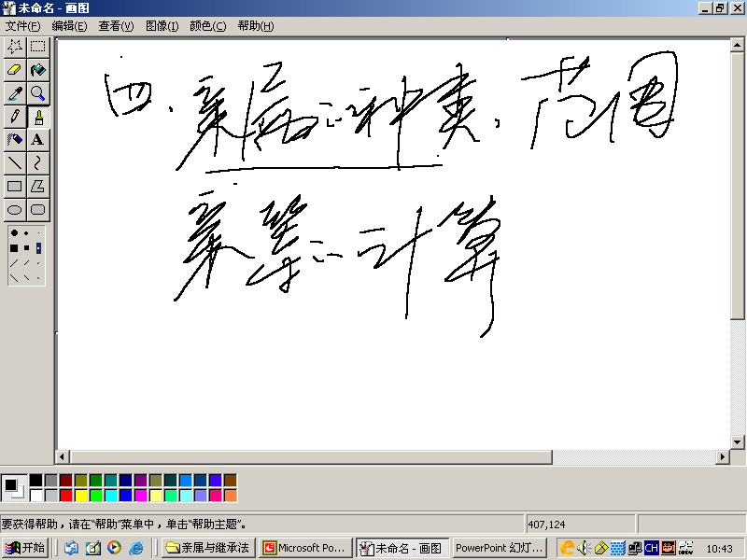Select the Pick Color eyedropper tool
747x560 pixels.
15,93
